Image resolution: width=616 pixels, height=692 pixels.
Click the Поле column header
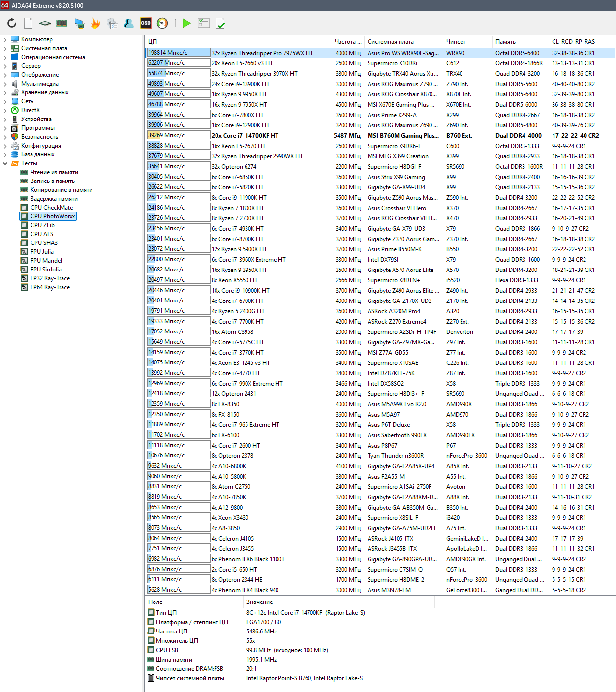[194, 602]
